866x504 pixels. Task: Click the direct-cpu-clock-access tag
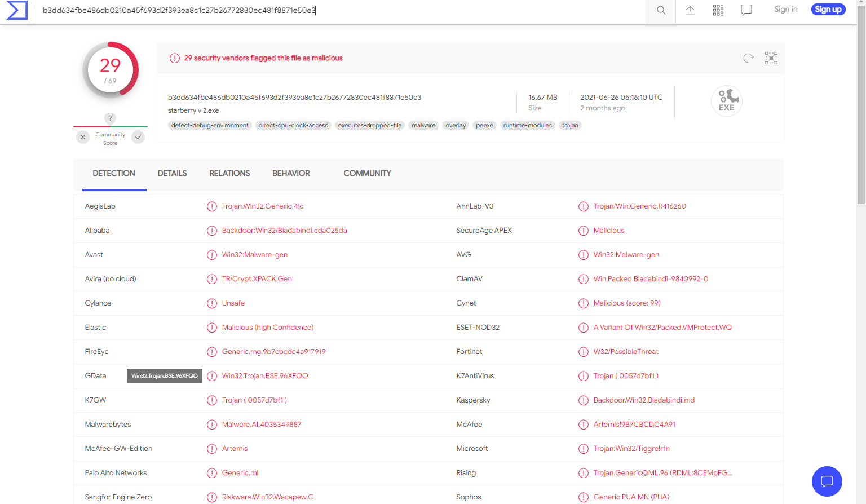point(293,126)
